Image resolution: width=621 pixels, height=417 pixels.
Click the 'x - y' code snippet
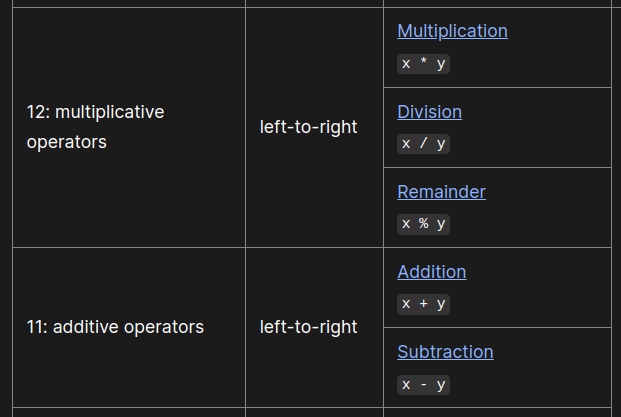pyautogui.click(x=423, y=384)
